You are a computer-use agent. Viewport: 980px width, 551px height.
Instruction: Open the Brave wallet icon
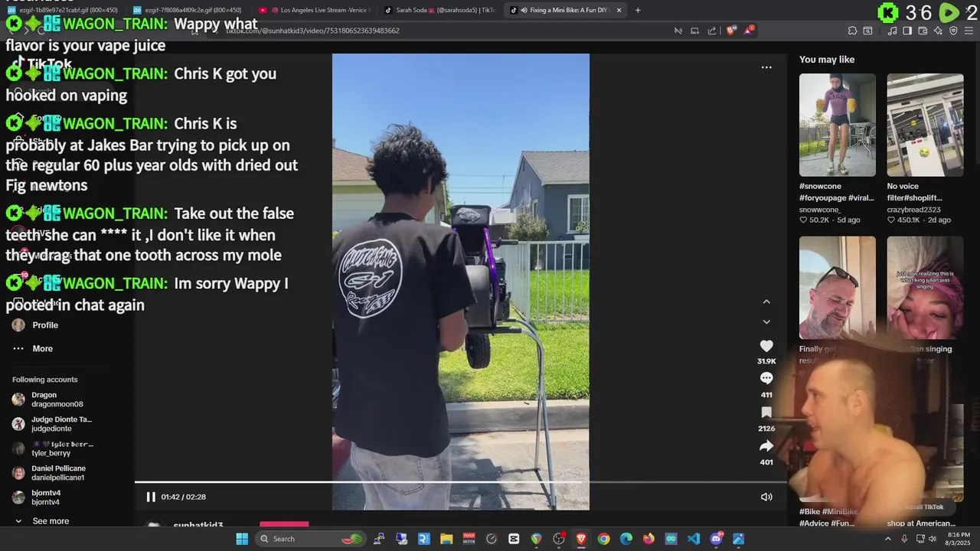pyautogui.click(x=923, y=31)
